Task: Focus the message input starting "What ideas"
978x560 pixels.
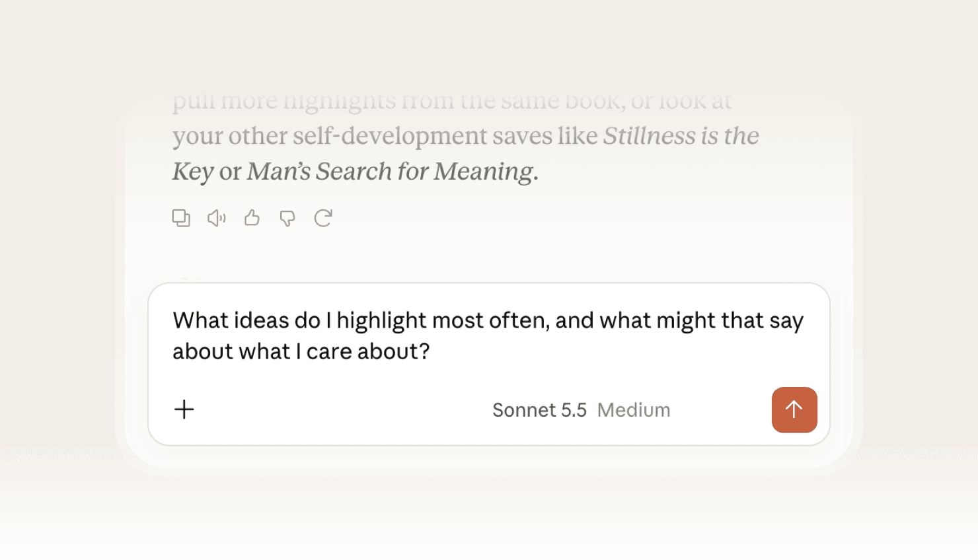Action: click(x=488, y=336)
